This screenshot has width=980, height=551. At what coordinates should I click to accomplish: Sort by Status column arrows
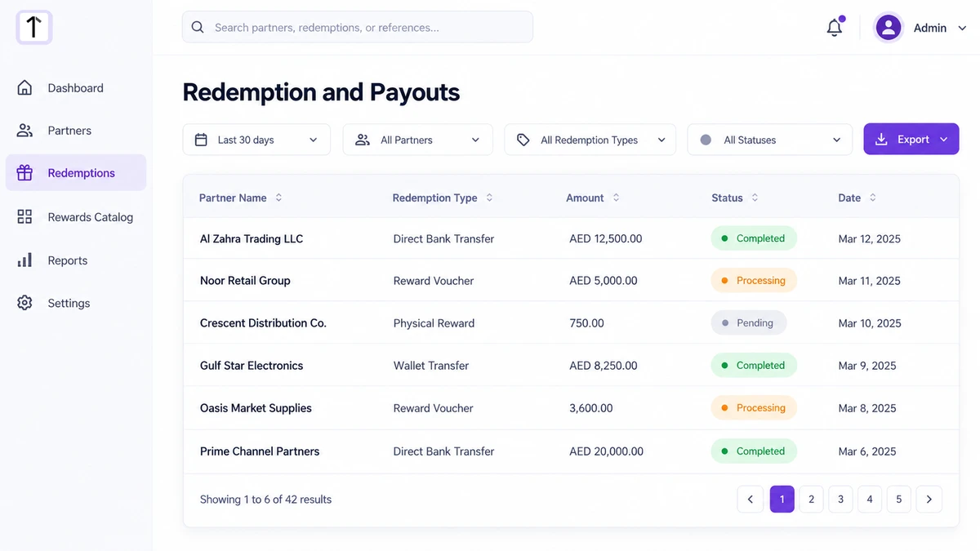click(x=755, y=198)
